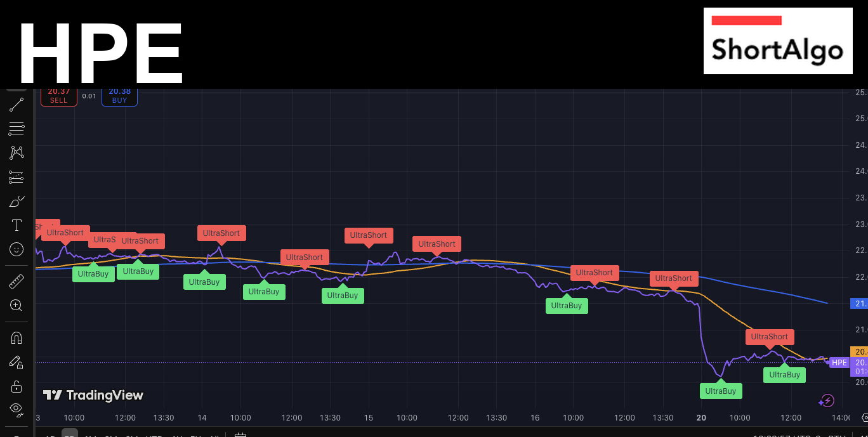
Task: Open the Forecasting and Position tools
Action: pyautogui.click(x=16, y=177)
